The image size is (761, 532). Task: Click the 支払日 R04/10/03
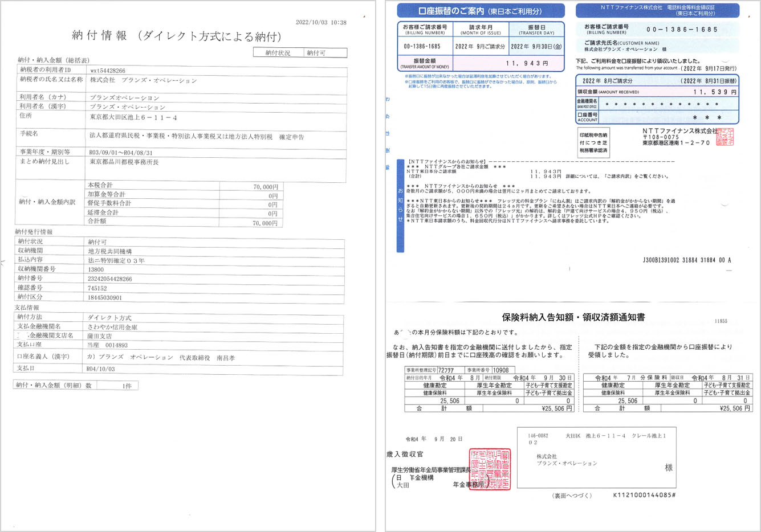[x=100, y=369]
